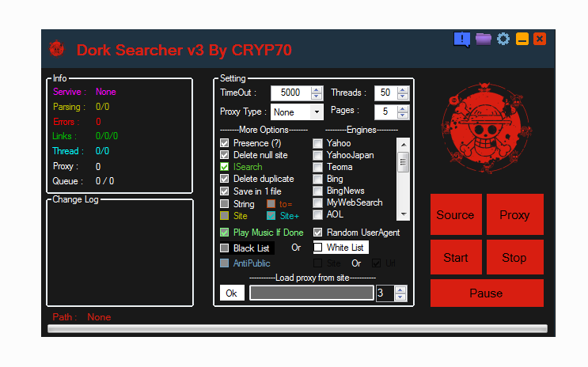Open the Proxy Type dropdown
This screenshot has height=367, width=588.
click(x=317, y=112)
